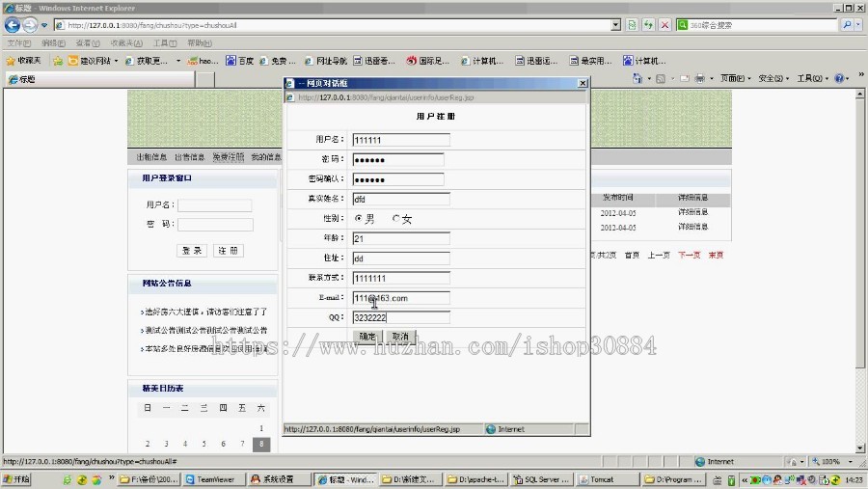Click the compatibility view icon in address bar
The width and height of the screenshot is (868, 489).
tap(632, 25)
